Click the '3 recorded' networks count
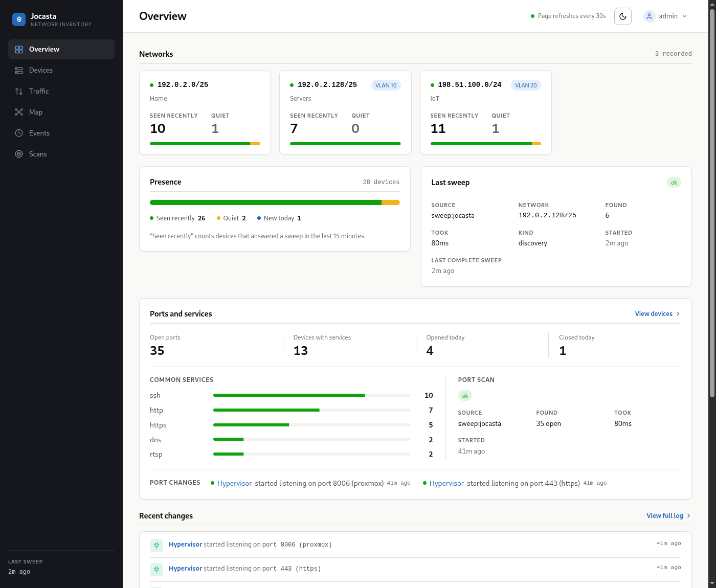This screenshot has width=716, height=588. [674, 54]
